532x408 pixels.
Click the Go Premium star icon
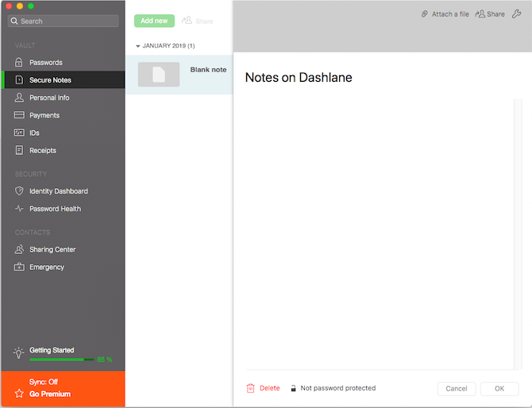pos(19,394)
